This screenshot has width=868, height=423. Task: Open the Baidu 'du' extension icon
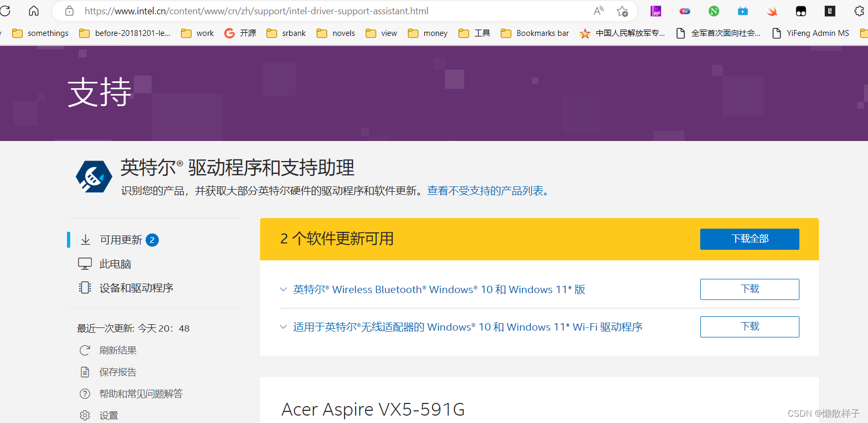click(685, 11)
